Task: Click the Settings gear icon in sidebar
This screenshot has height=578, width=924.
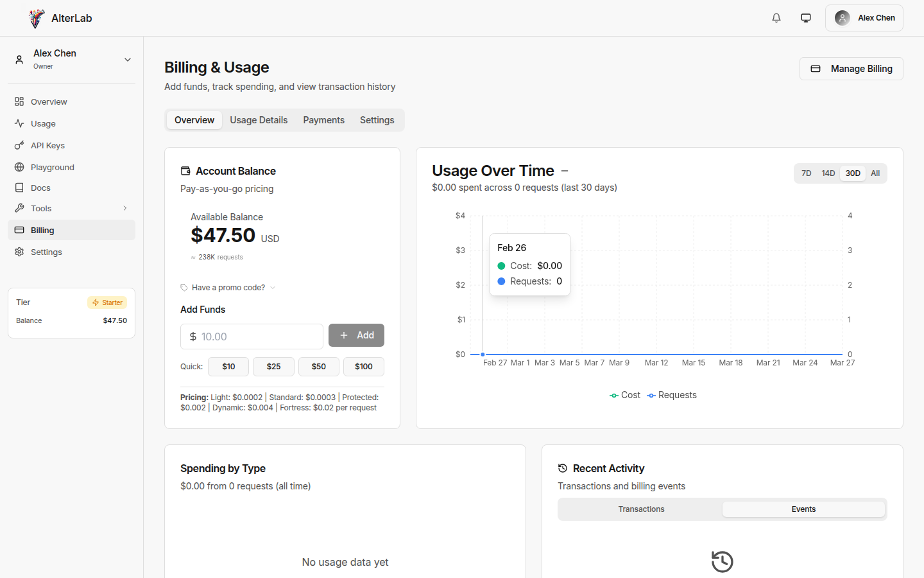Action: tap(19, 252)
